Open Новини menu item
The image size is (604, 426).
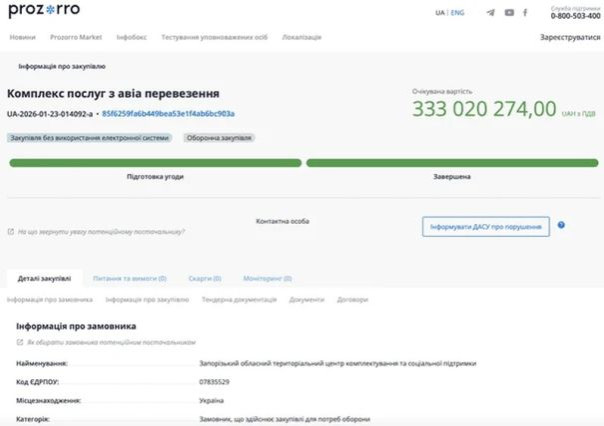coord(22,37)
